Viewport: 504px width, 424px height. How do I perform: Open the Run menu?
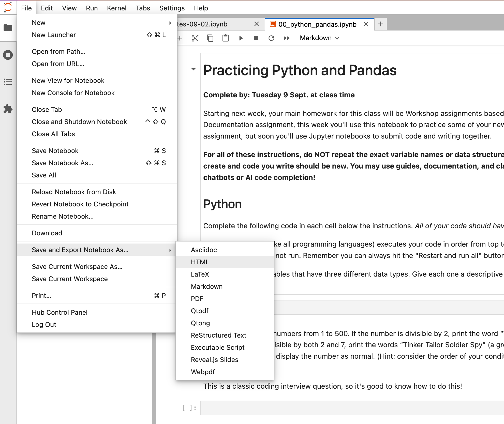click(92, 8)
